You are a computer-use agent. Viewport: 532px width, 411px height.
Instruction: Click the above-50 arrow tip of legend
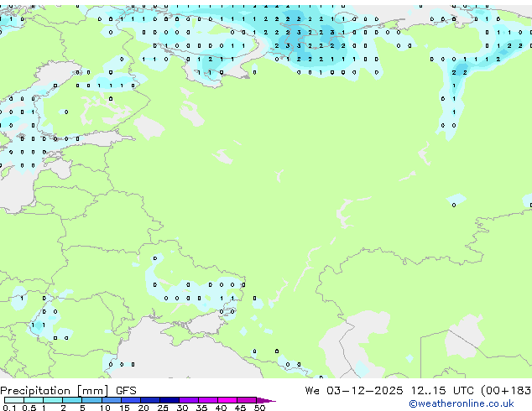tap(266, 400)
